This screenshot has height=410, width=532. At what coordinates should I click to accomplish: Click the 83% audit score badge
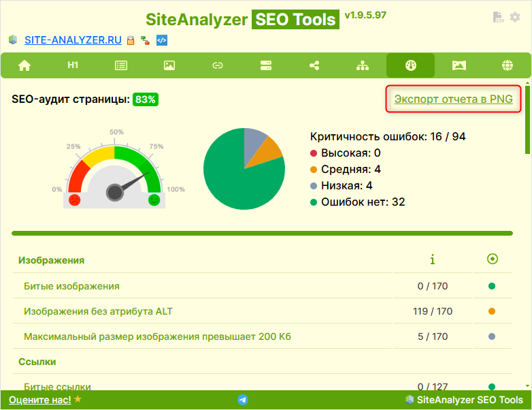[x=146, y=99]
